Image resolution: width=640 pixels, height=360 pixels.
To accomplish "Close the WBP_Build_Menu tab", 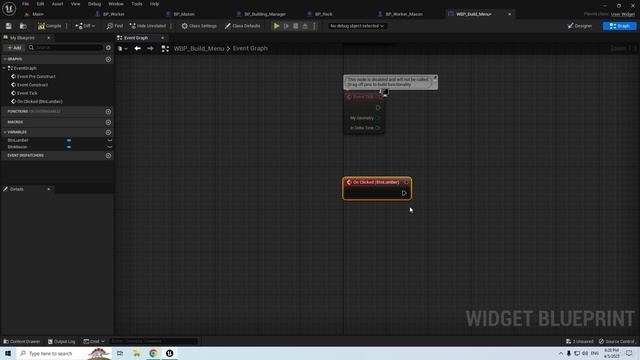I will pos(509,14).
